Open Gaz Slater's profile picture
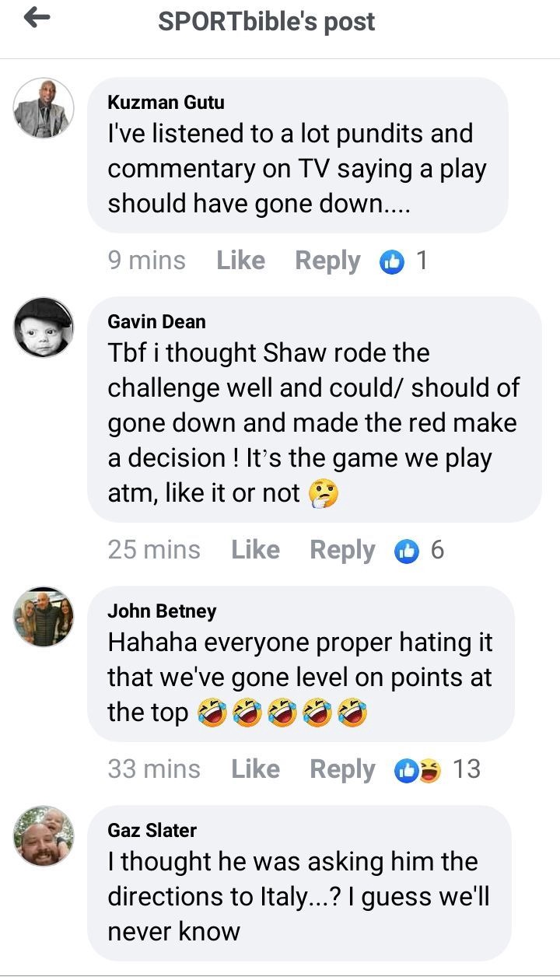This screenshot has width=560, height=977. 44,836
